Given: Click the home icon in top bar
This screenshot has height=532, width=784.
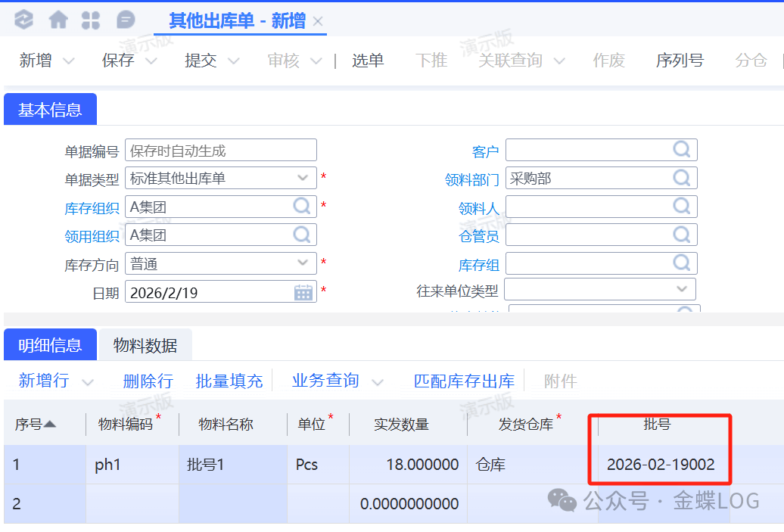Looking at the screenshot, I should coord(58,20).
